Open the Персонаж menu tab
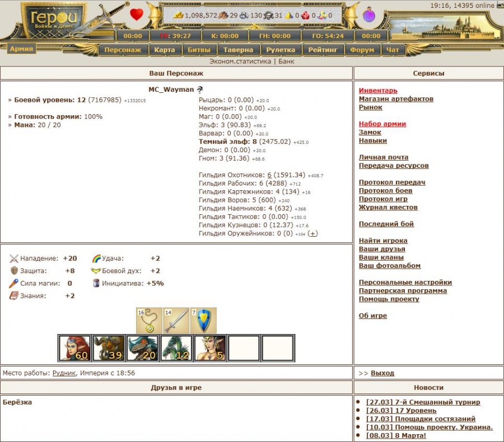This screenshot has width=504, height=442. click(124, 50)
